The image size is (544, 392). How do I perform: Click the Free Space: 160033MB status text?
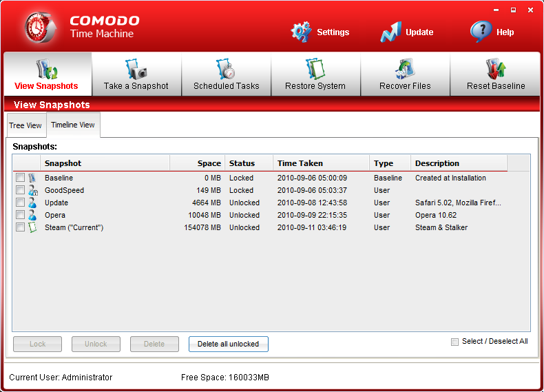[224, 378]
